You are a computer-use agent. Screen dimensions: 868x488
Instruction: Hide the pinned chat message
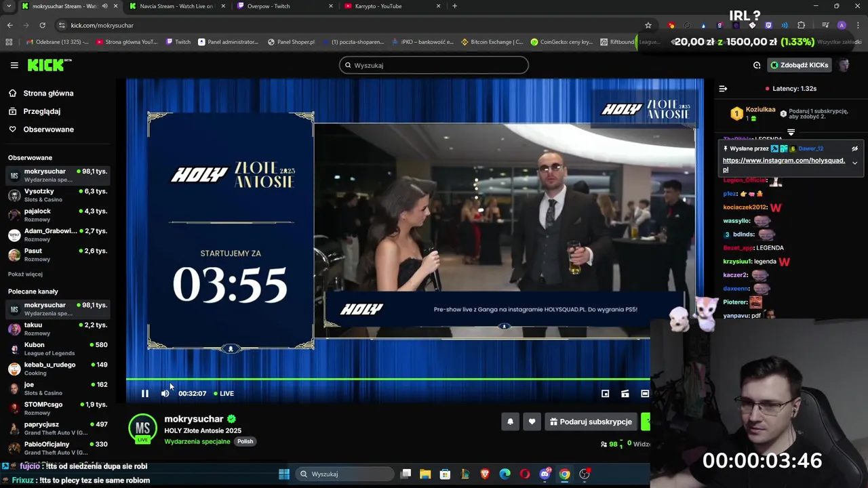click(854, 148)
